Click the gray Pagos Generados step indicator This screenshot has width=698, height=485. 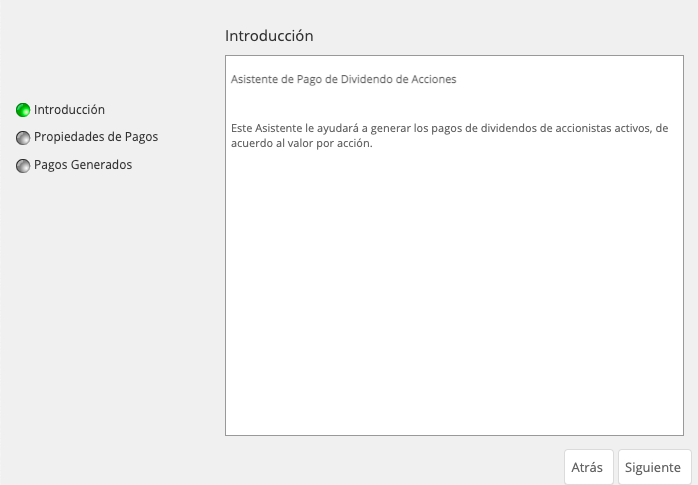[x=23, y=166]
